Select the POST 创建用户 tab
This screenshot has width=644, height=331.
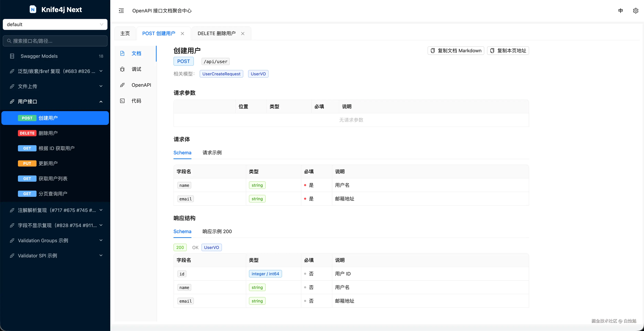(x=159, y=33)
